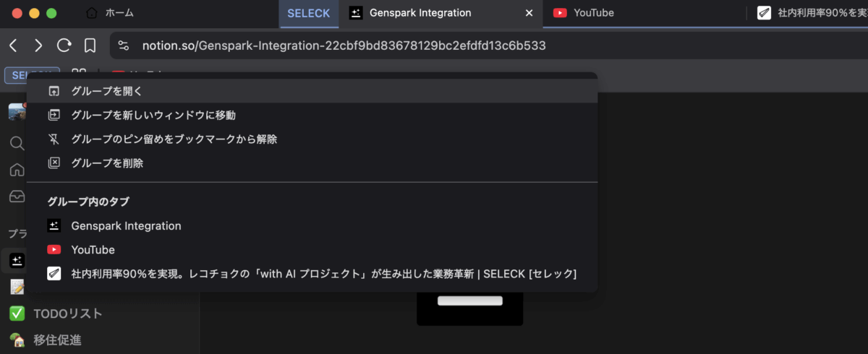Click the notion.so address bar URL
This screenshot has width=868, height=354.
tap(344, 46)
